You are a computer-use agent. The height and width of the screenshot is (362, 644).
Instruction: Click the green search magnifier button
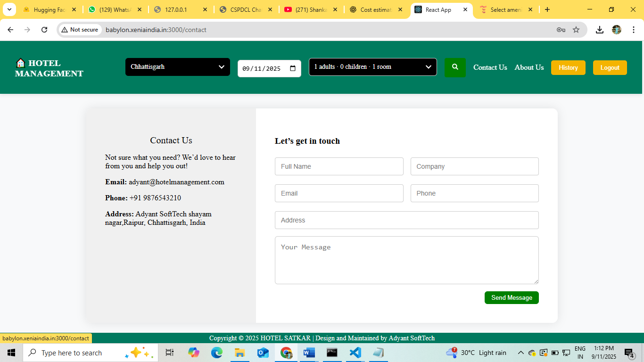[455, 67]
